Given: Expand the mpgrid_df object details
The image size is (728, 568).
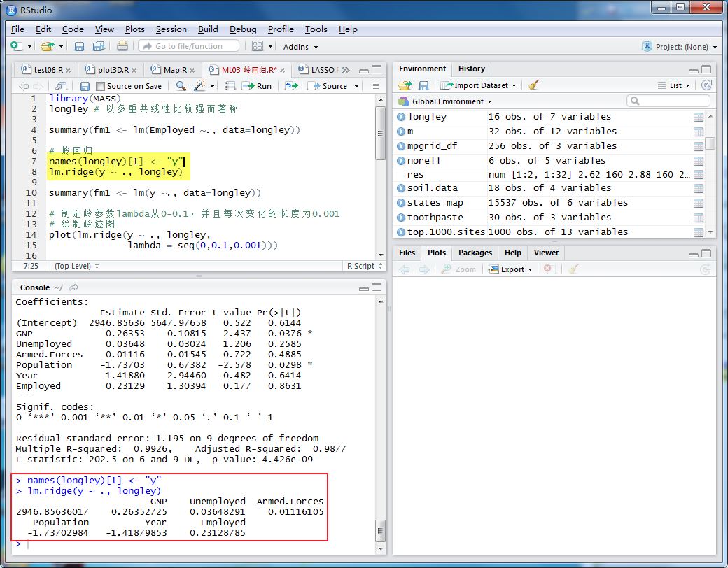Looking at the screenshot, I should [401, 146].
